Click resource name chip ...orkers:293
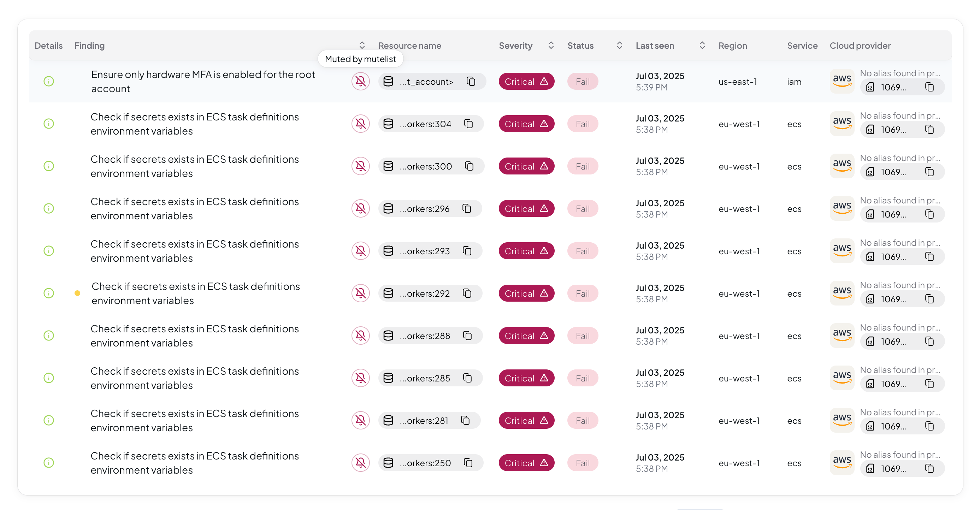The image size is (980, 510). 430,251
